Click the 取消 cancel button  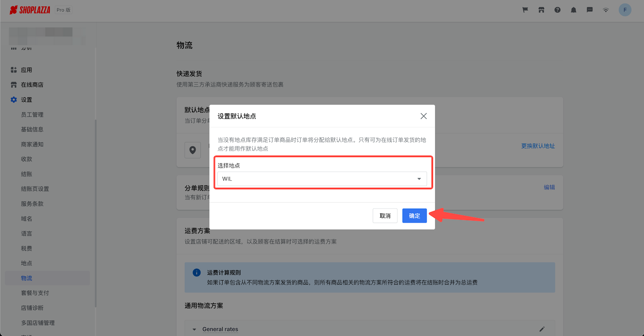pyautogui.click(x=385, y=216)
